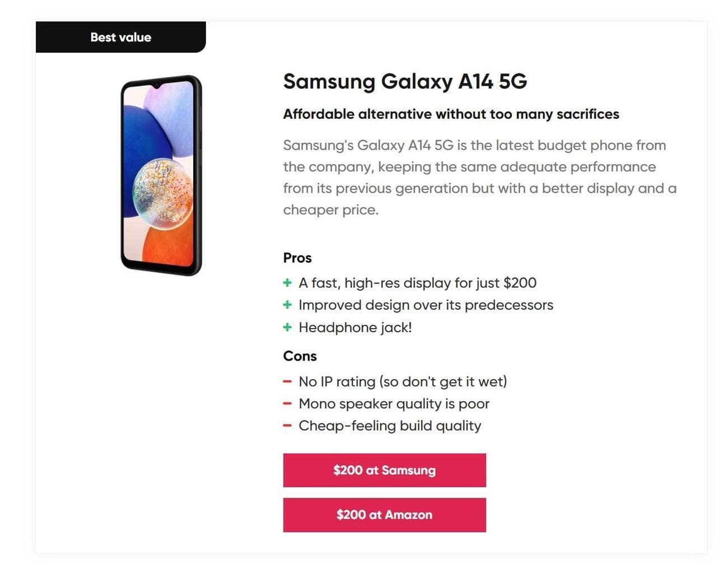Click the red minus beside "Mono speaker quality"
The image size is (728, 565).
click(287, 404)
